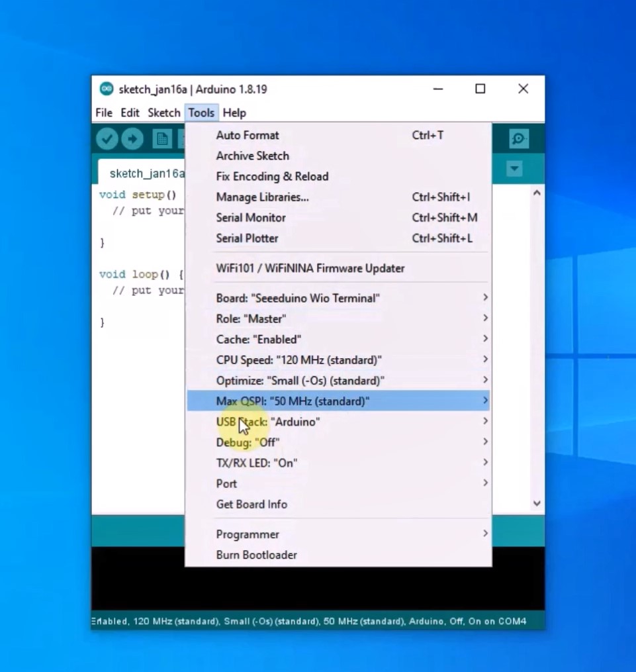
Task: Click the tab options down-arrow icon
Action: pos(514,169)
